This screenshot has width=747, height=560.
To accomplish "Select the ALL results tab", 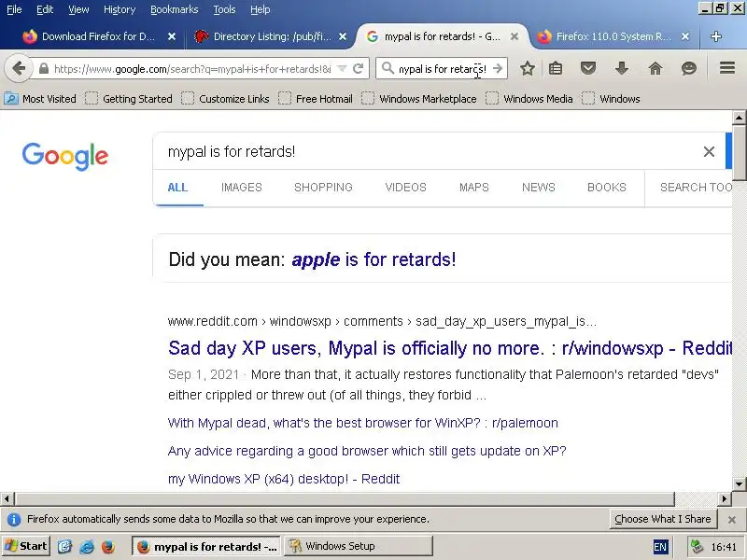I will click(177, 188).
